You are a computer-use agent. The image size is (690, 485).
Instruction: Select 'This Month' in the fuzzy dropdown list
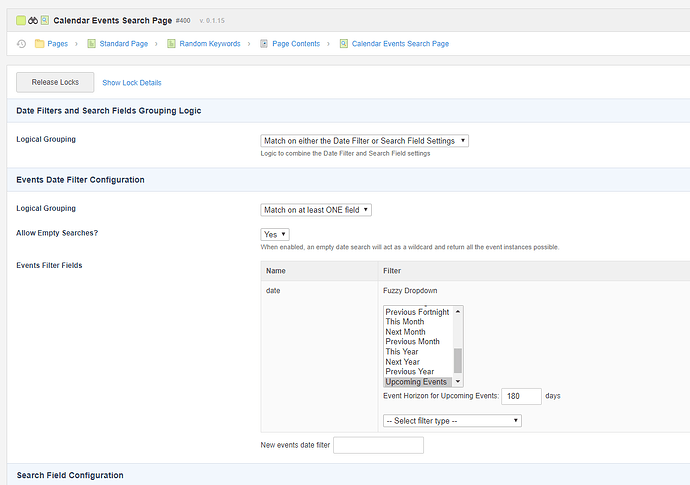point(405,322)
